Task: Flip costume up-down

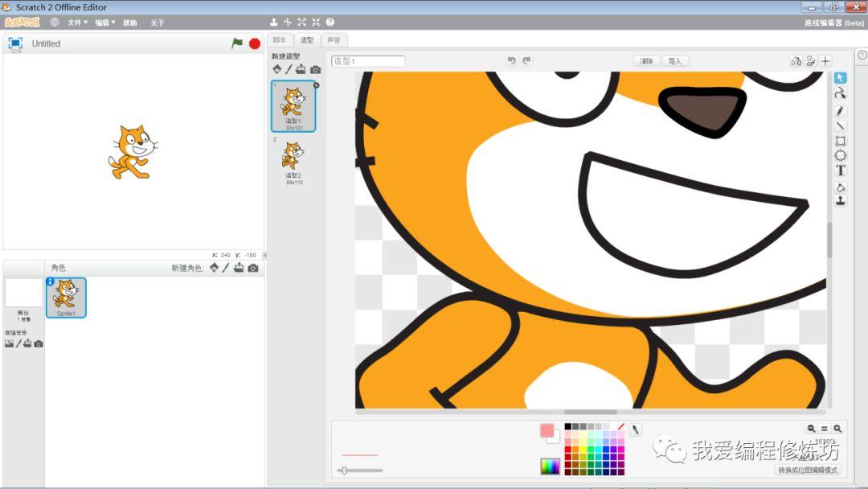Action: [810, 61]
